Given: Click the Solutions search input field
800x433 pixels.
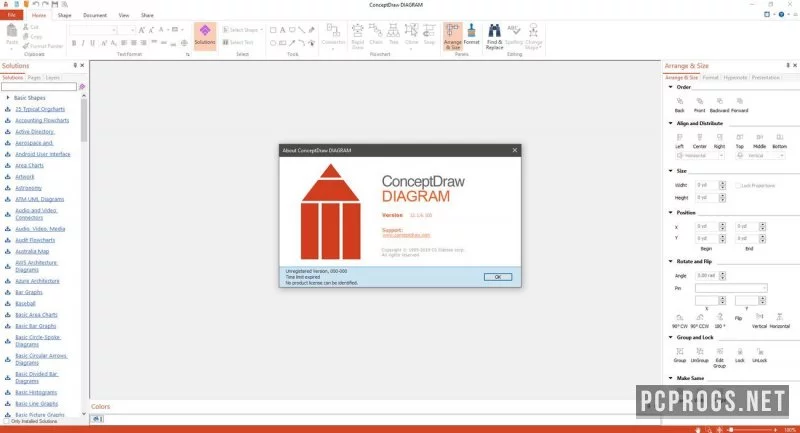Looking at the screenshot, I should click(x=39, y=87).
